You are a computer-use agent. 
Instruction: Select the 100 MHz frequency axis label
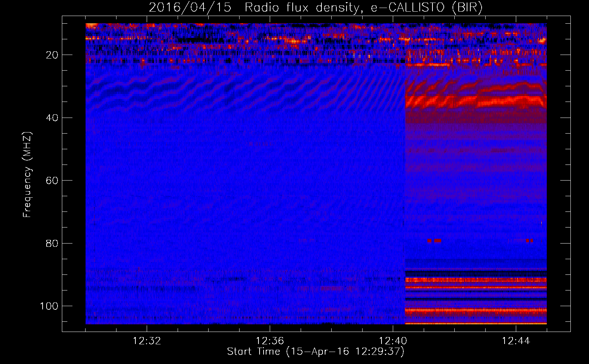point(49,306)
